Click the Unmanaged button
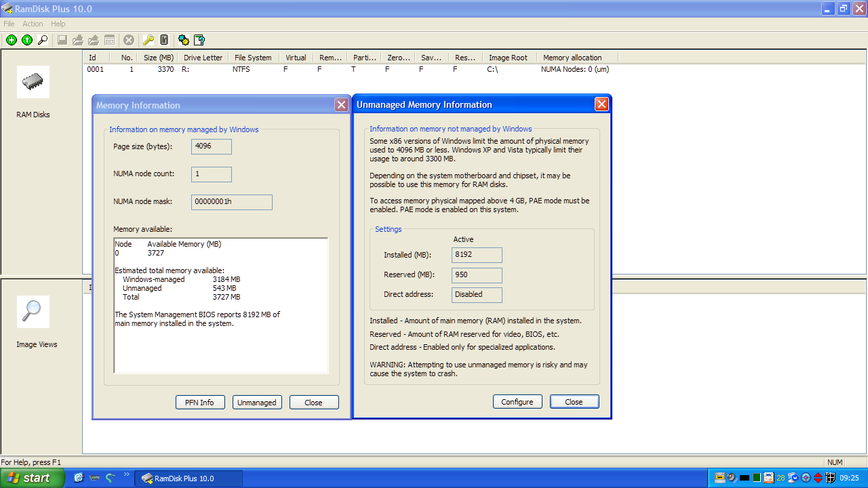Screen dimensions: 868x488 pyautogui.click(x=257, y=403)
